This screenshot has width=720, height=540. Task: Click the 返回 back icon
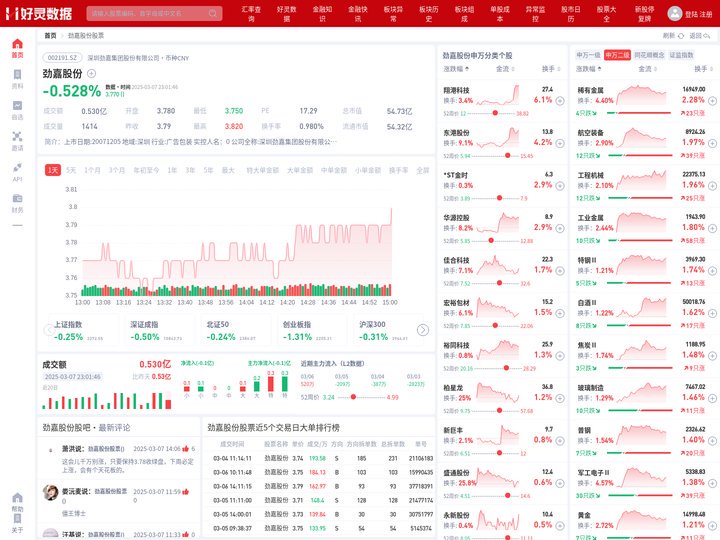pyautogui.click(x=707, y=35)
